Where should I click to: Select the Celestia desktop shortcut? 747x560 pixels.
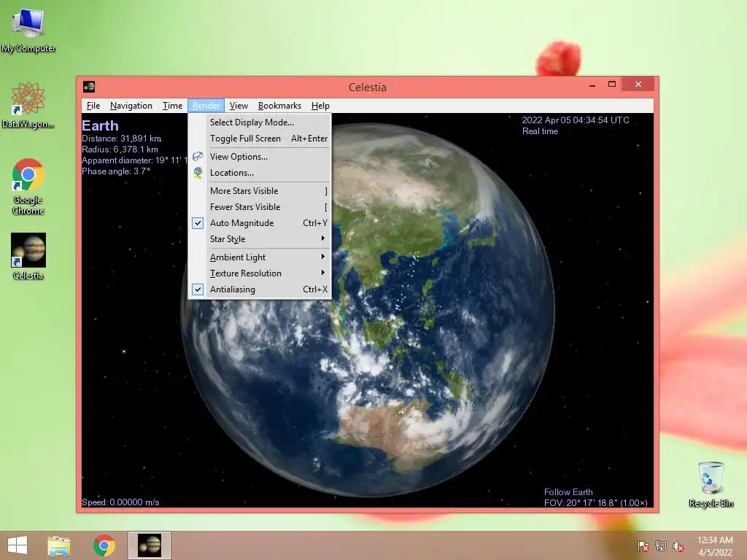click(x=28, y=256)
